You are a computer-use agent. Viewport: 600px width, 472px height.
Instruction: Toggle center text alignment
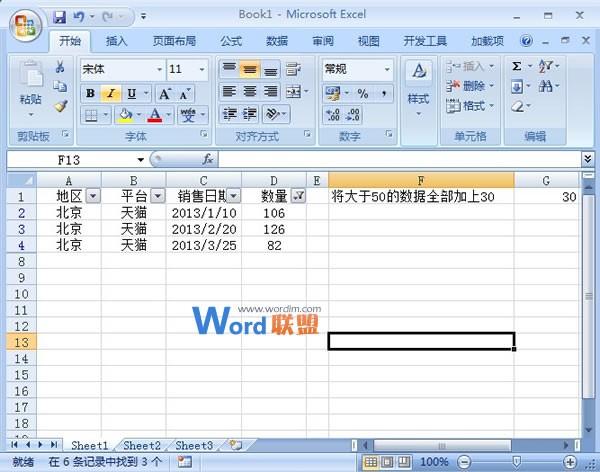tap(249, 91)
